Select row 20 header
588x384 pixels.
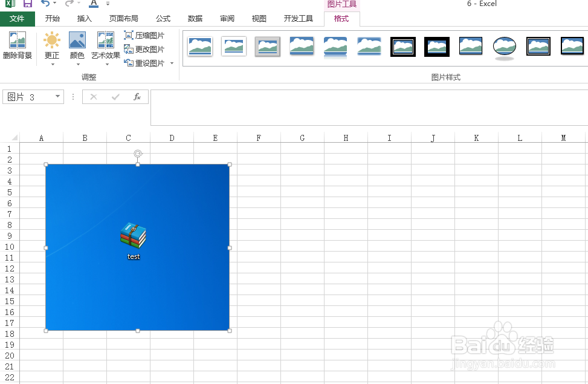(x=10, y=355)
